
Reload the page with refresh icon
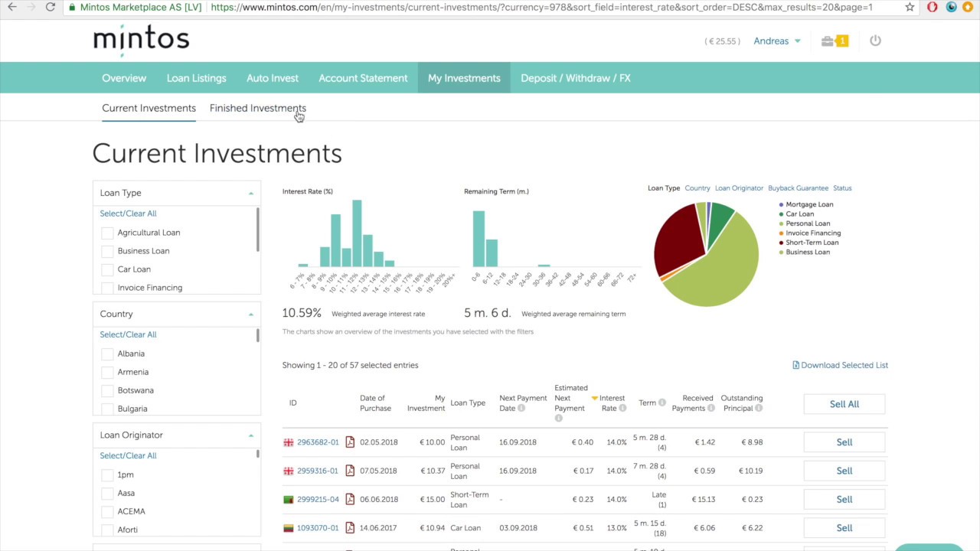pyautogui.click(x=51, y=7)
